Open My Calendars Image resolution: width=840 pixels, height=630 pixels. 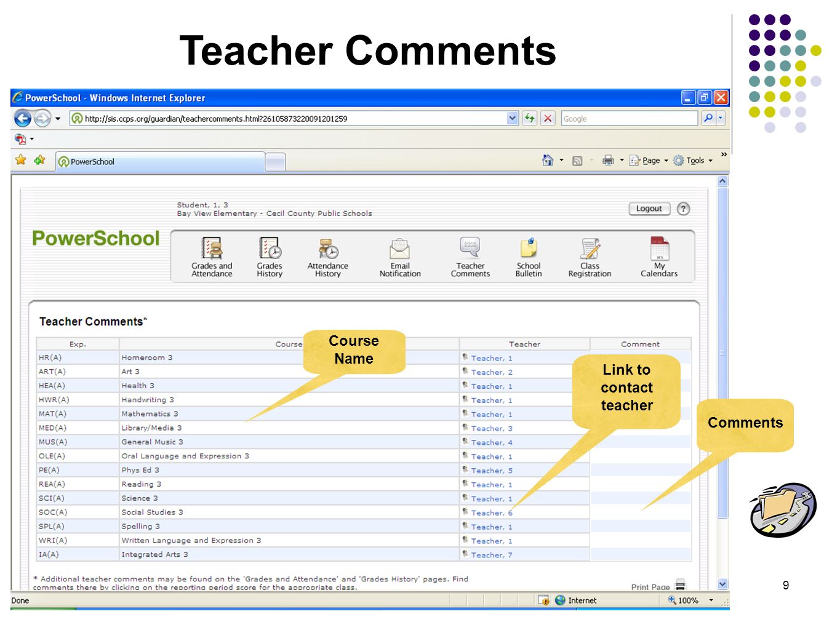tap(659, 257)
